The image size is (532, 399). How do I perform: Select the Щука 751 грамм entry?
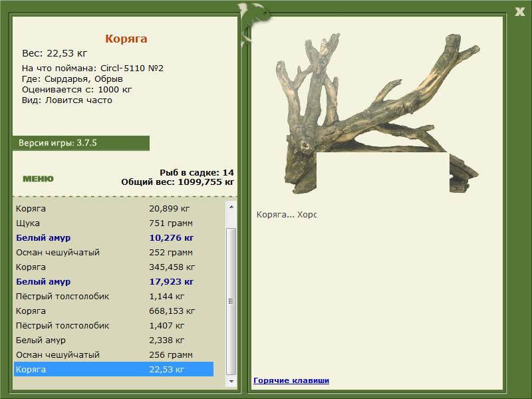(114, 223)
